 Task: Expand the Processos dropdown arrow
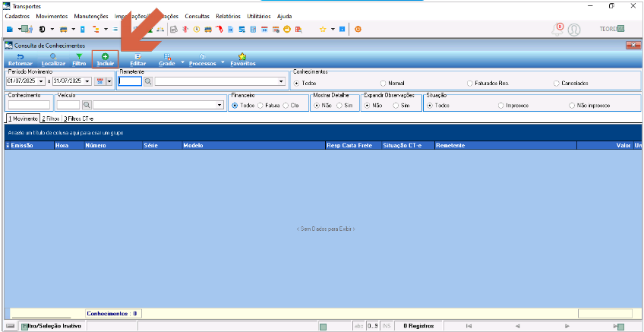[223, 62]
